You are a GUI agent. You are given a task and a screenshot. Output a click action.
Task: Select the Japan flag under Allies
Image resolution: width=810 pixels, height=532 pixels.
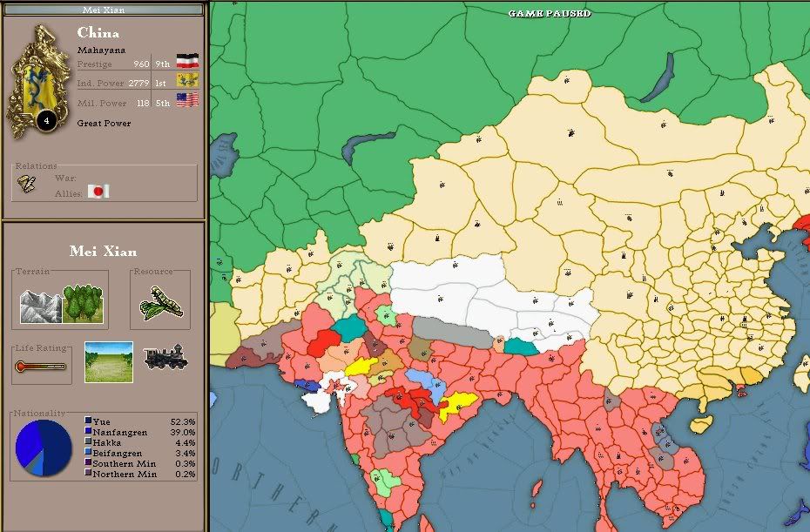pos(99,191)
